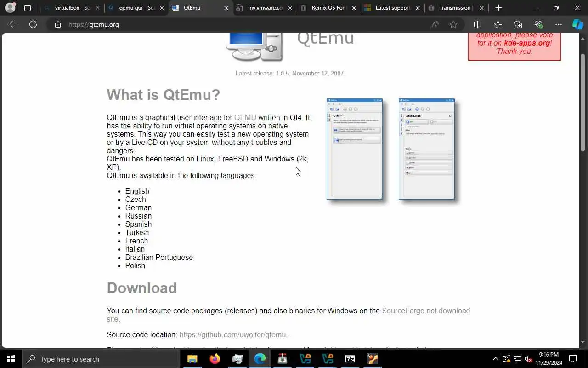The image size is (588, 368).
Task: Open the network tray icon
Action: [x=518, y=359]
